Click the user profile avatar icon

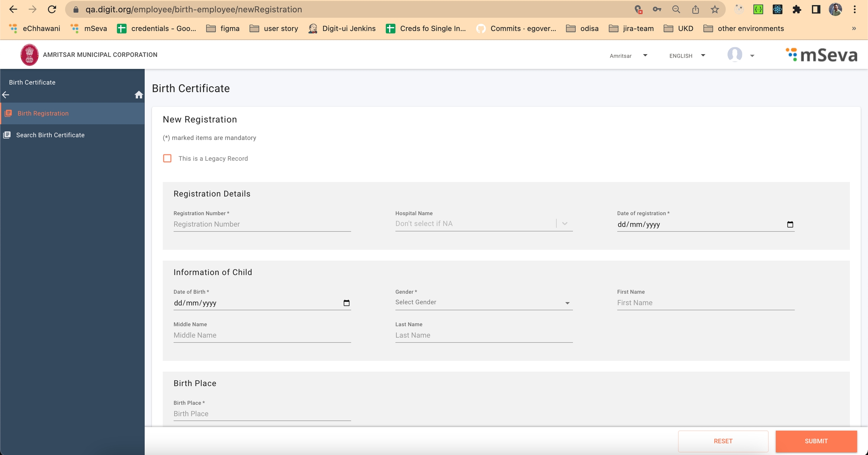point(735,55)
